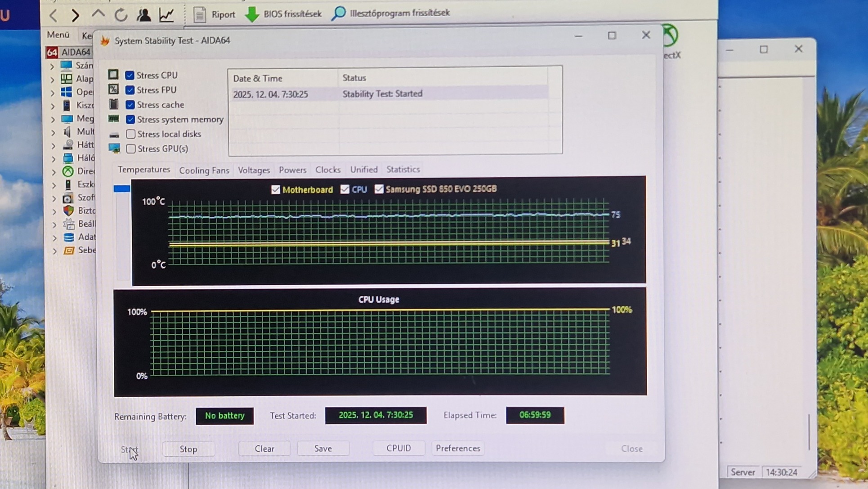Click the Illesztőprogram frissítések magnifier icon
868x489 pixels.
(339, 13)
